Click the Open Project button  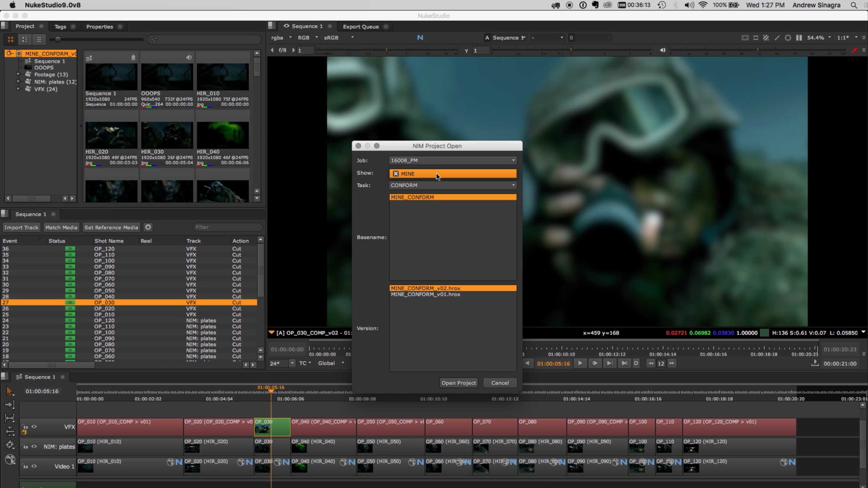tap(459, 383)
